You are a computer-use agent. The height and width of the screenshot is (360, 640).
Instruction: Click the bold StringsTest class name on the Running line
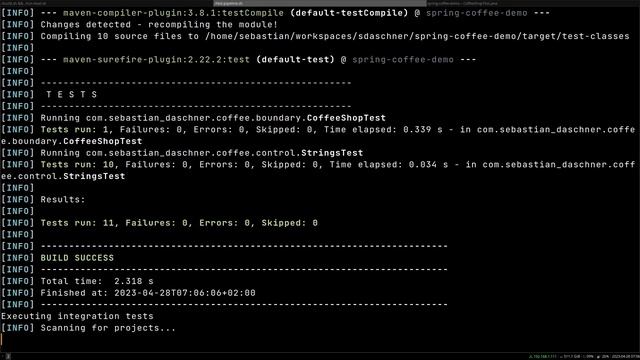tap(332, 153)
